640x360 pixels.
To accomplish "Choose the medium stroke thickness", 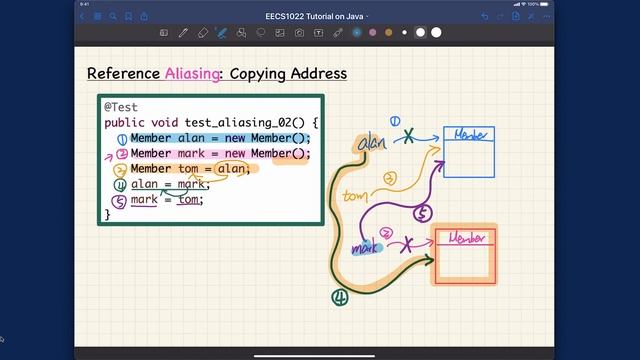I will [420, 33].
